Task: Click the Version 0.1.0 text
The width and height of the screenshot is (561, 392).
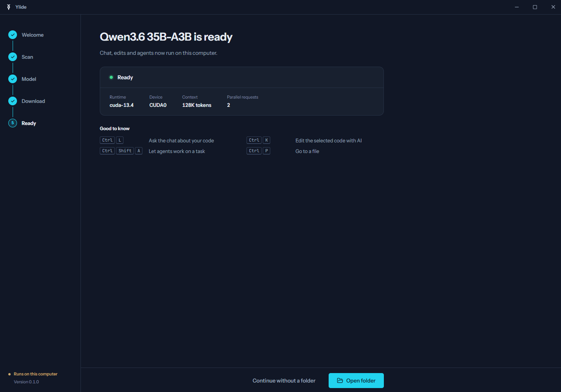Action: pos(26,382)
